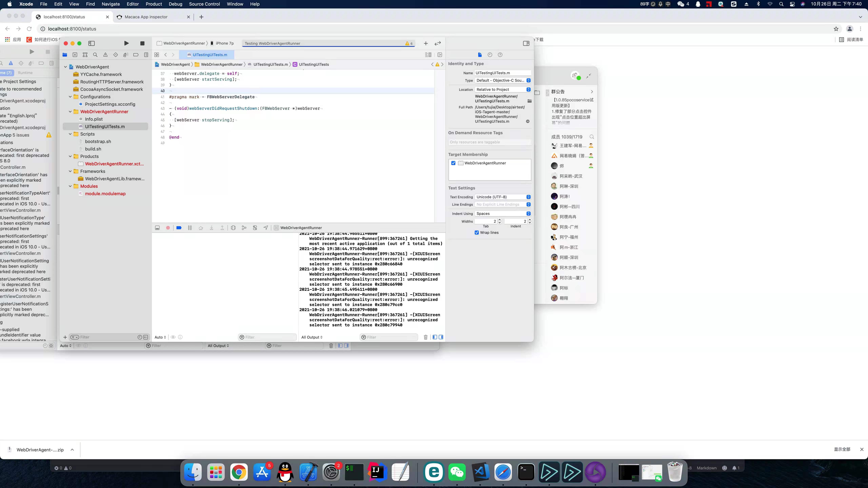Click Debug Memory Graph icon

[244, 228]
